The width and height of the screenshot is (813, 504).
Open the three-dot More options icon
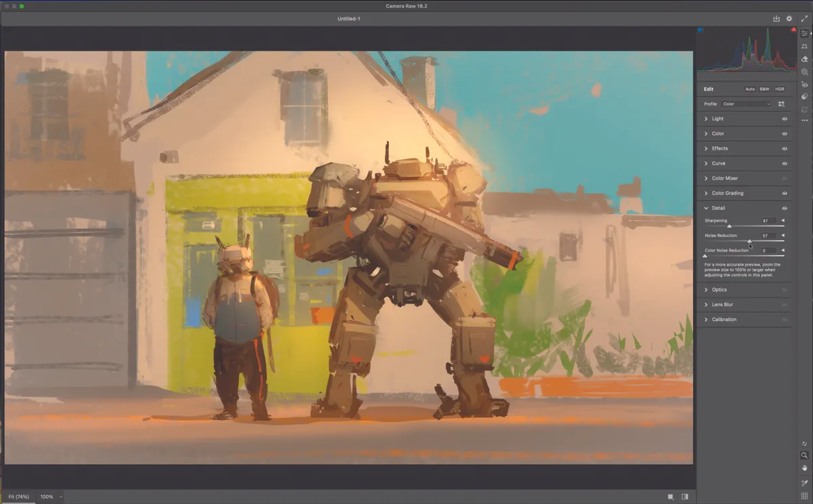point(804,120)
